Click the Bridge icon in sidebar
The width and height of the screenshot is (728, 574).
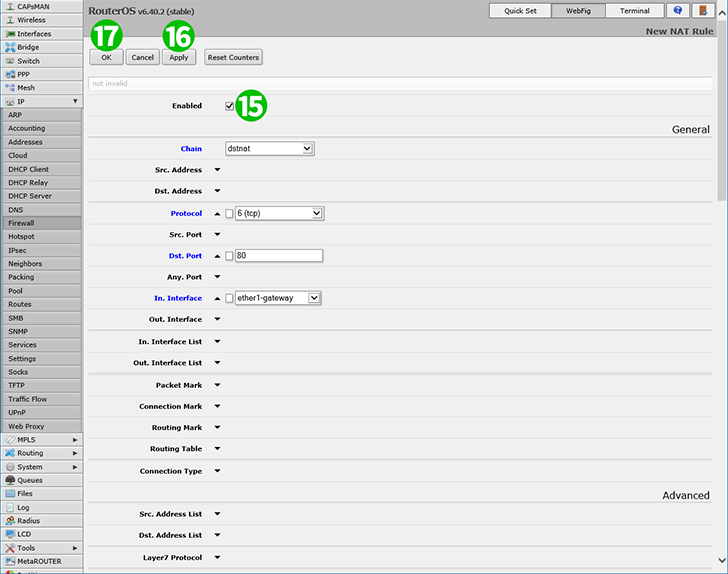[x=10, y=47]
